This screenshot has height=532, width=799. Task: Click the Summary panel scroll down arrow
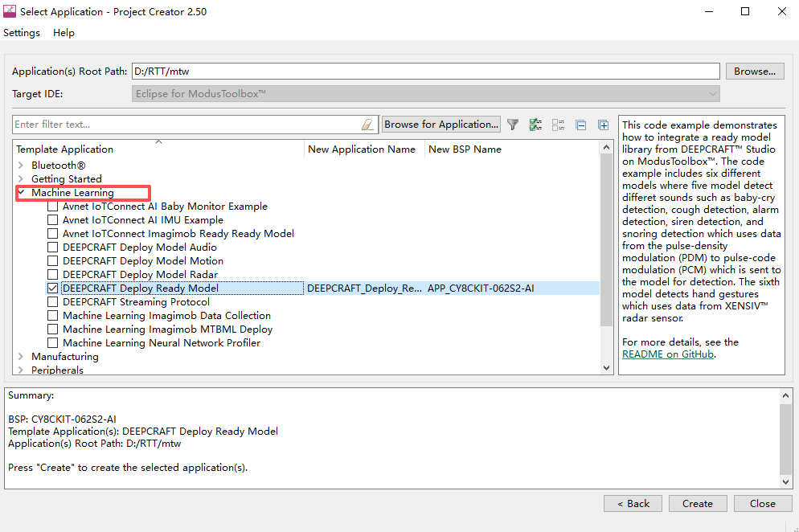point(786,481)
